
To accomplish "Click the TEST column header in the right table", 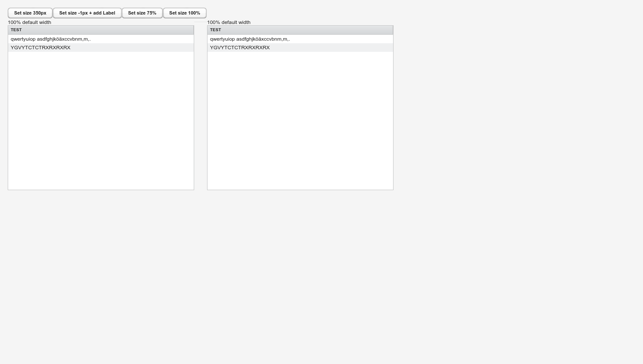I will (300, 30).
